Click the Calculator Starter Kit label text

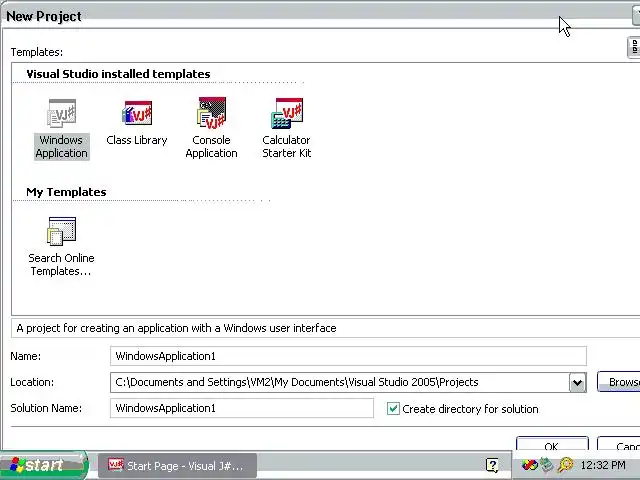(x=287, y=147)
